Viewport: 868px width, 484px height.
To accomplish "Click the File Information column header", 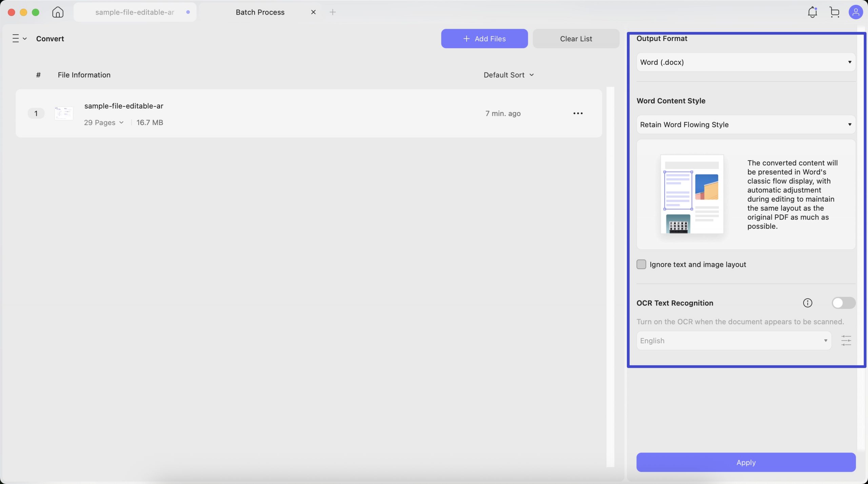I will (84, 75).
